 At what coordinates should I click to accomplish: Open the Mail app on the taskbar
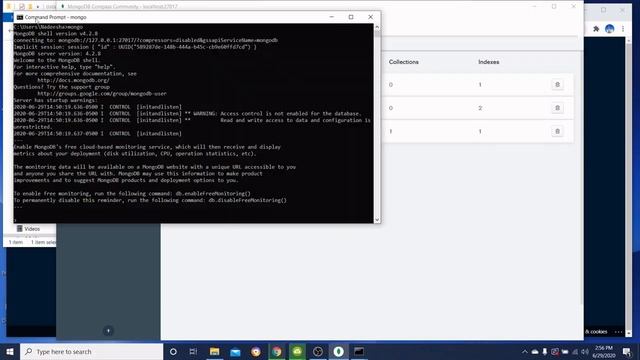coord(235,351)
